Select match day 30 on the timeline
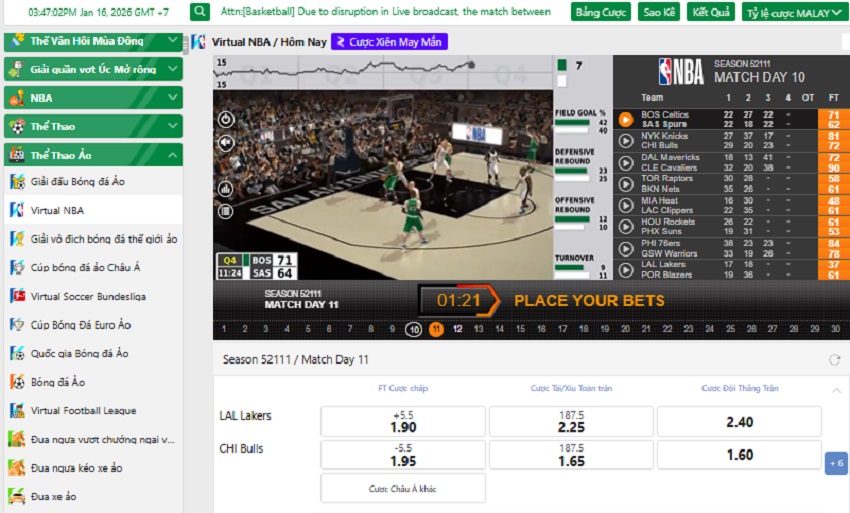This screenshot has width=850, height=513. (x=835, y=329)
